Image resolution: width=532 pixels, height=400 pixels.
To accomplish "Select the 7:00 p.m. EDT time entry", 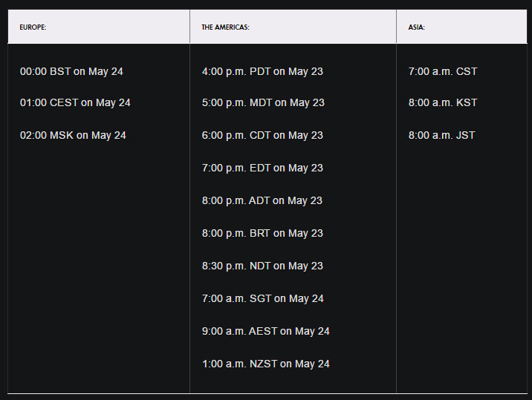I will (262, 168).
